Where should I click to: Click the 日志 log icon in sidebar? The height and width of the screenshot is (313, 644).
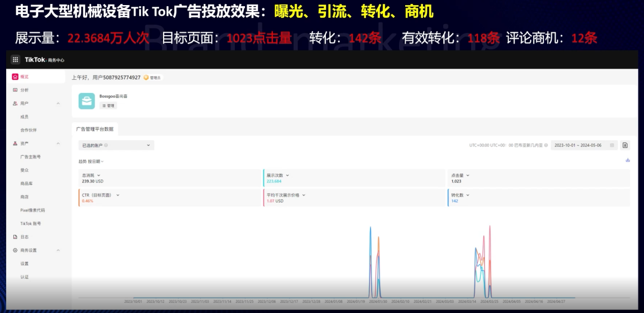point(15,237)
